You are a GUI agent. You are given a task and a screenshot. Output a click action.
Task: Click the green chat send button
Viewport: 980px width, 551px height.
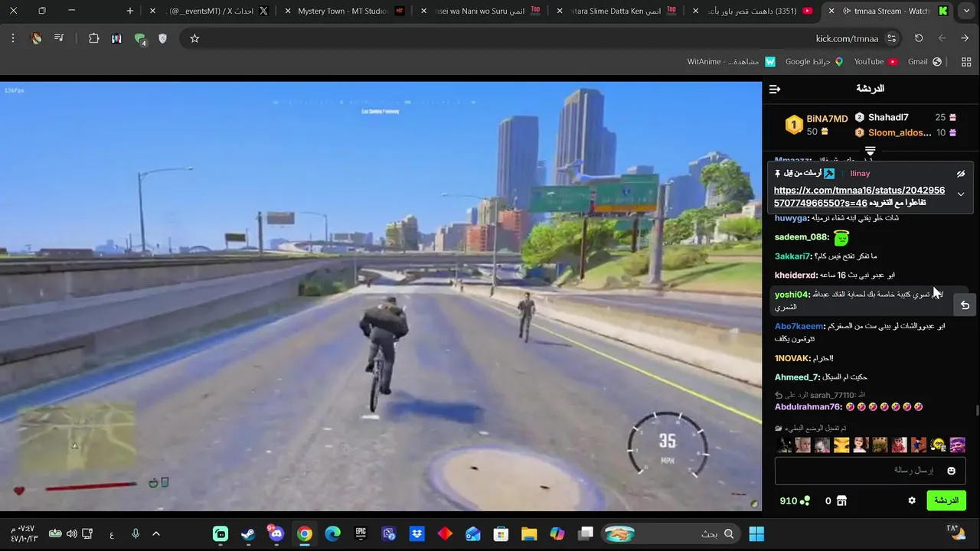(x=946, y=500)
